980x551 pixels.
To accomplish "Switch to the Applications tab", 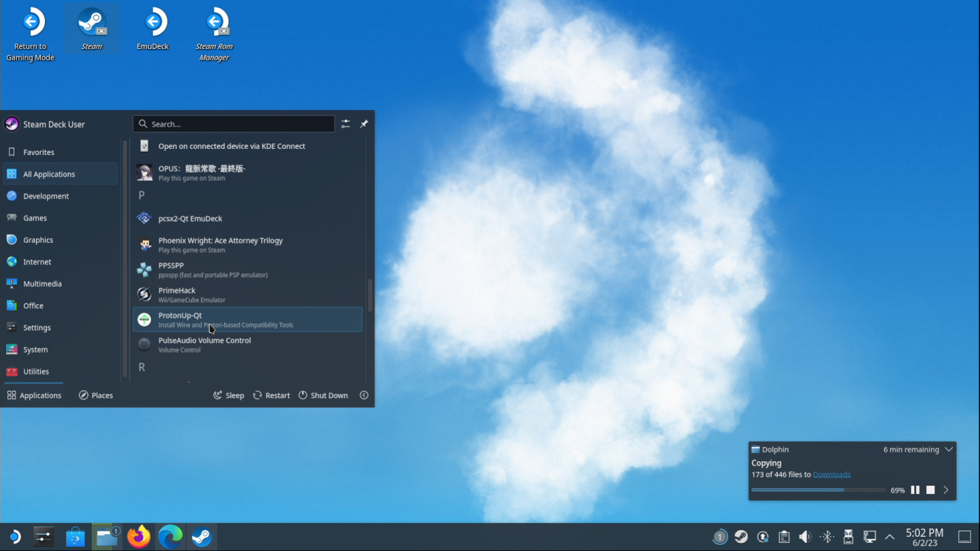I will pyautogui.click(x=34, y=395).
